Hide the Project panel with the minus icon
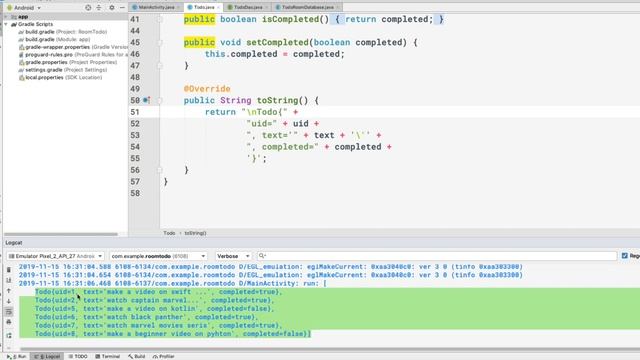 tap(122, 7)
